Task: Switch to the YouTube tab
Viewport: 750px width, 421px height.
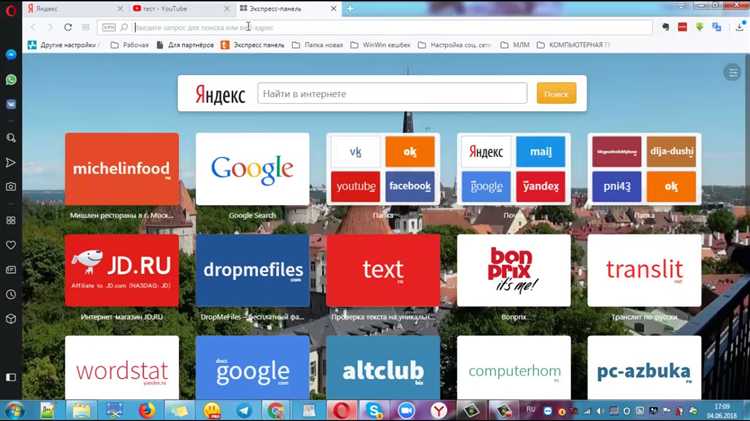Action: tap(179, 9)
